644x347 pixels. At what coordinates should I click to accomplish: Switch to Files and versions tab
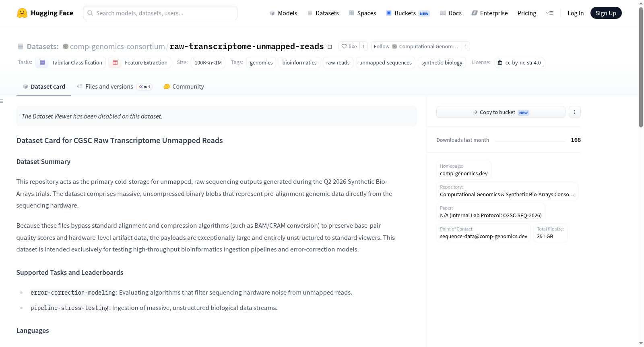[114, 86]
